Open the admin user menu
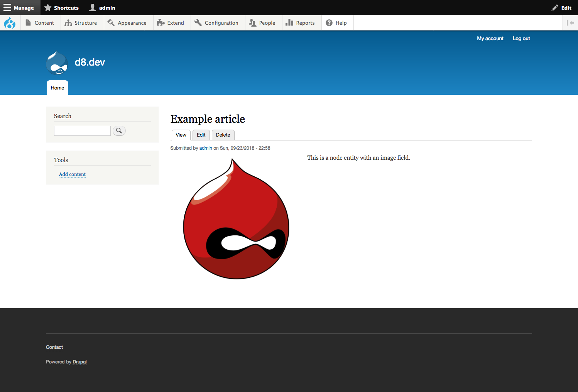Viewport: 578px width, 392px height. pyautogui.click(x=102, y=8)
